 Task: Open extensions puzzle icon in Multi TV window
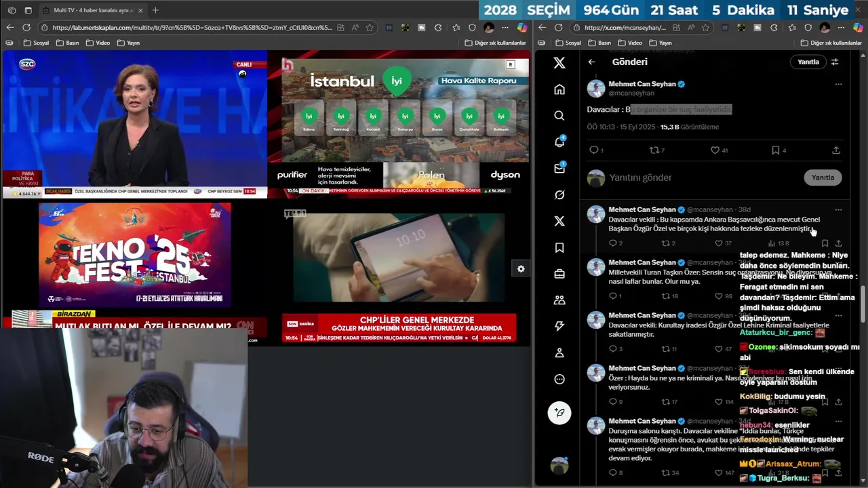(438, 28)
